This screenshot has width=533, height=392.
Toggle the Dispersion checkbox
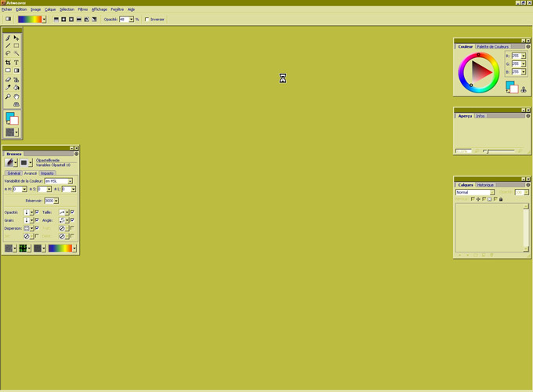(x=37, y=228)
